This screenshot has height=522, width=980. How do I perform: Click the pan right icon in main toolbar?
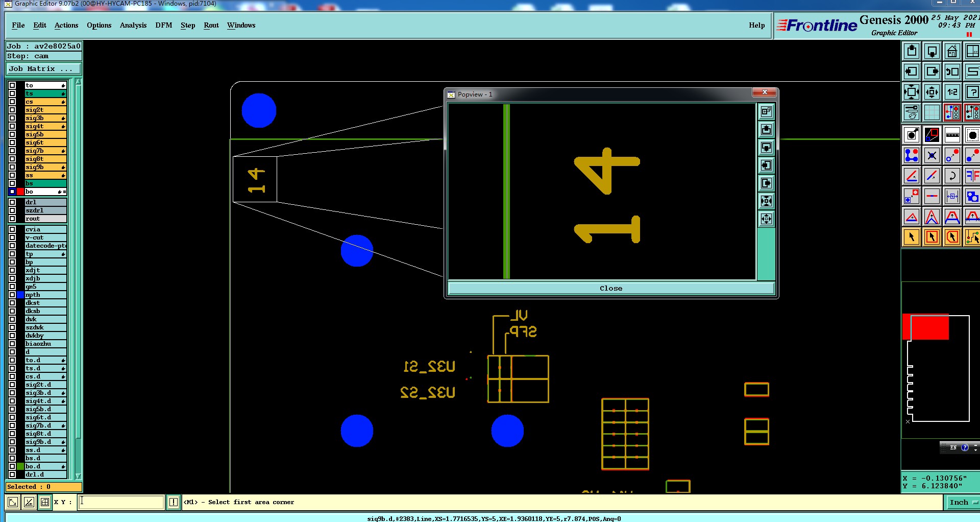(932, 72)
